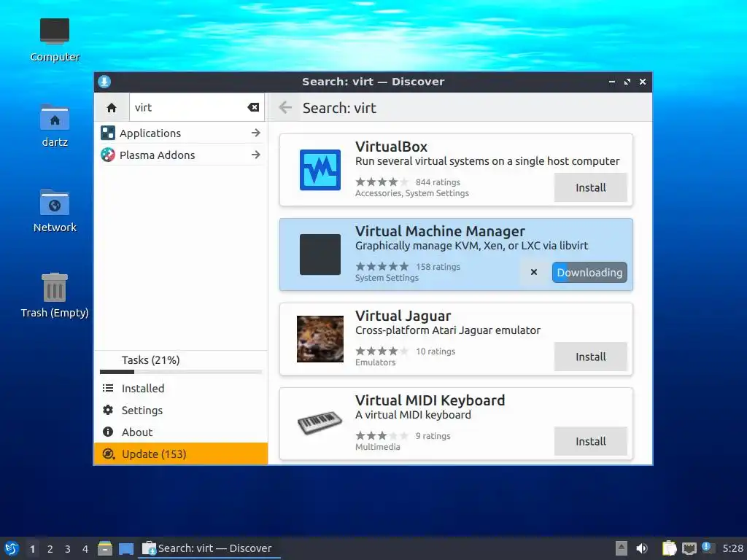Click the Virtual Machine Manager title
Screen dimensions: 747x560
click(x=440, y=231)
